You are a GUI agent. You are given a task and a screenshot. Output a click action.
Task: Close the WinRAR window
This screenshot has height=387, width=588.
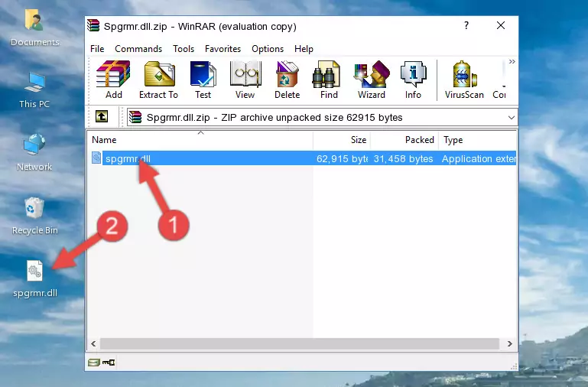(501, 25)
